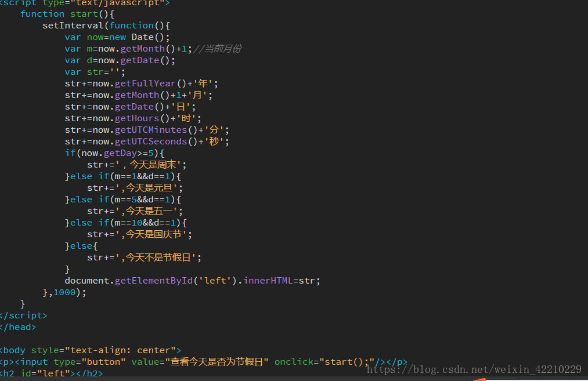Click the closing '</script>' tag
The height and width of the screenshot is (381, 588).
23,316
